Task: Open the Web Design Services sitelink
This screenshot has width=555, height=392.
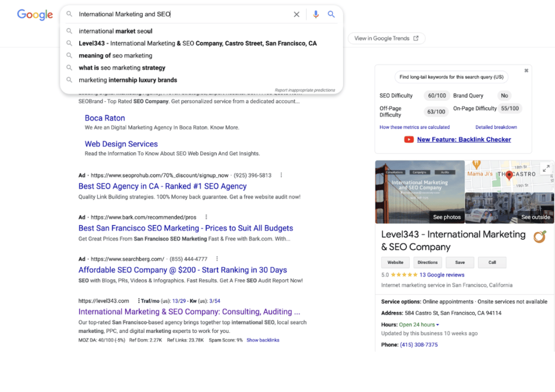Action: (x=121, y=144)
